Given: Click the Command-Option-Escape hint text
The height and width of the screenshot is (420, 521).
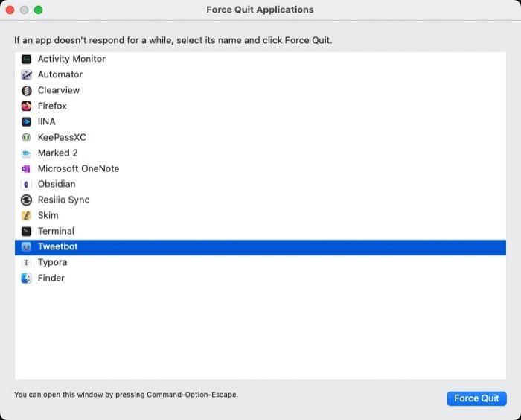Looking at the screenshot, I should [x=127, y=395].
